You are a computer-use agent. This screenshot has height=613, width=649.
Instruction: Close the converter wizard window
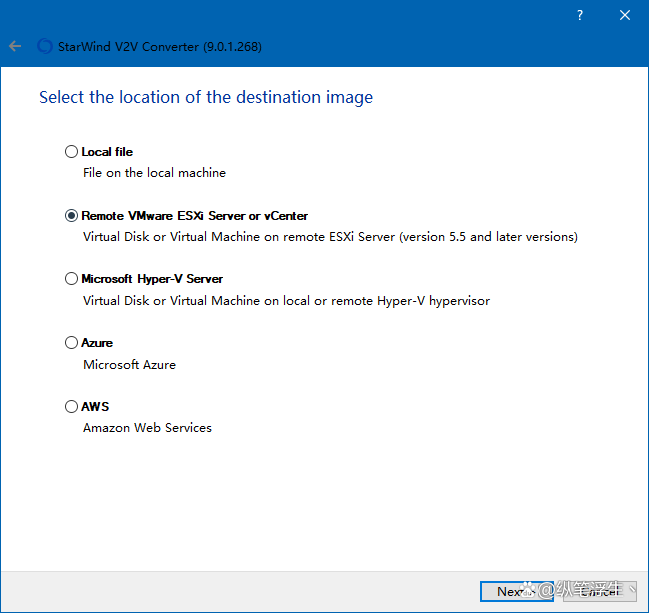(625, 16)
